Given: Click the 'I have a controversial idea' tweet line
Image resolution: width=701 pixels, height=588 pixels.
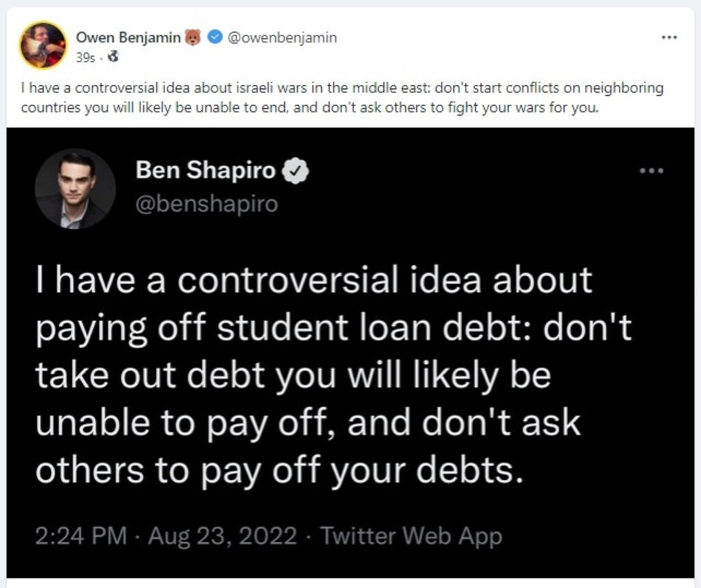Looking at the screenshot, I should (314, 281).
